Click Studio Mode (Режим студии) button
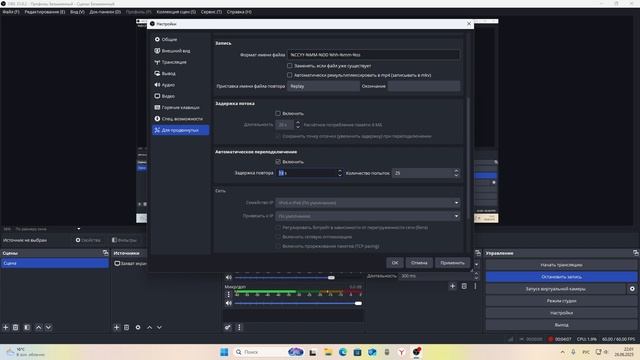 561,301
